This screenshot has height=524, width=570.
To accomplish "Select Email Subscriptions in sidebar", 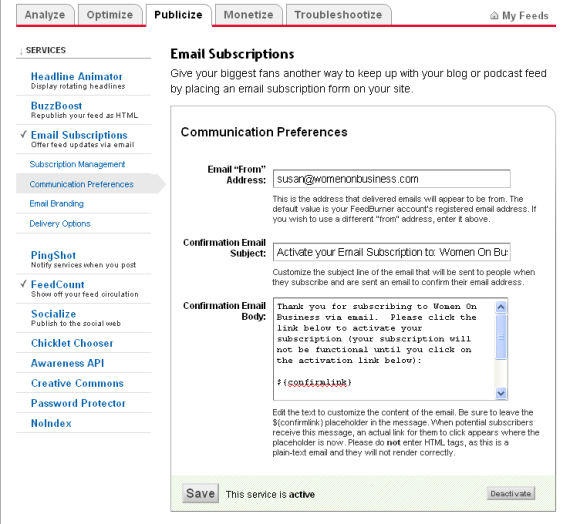I will (x=79, y=135).
